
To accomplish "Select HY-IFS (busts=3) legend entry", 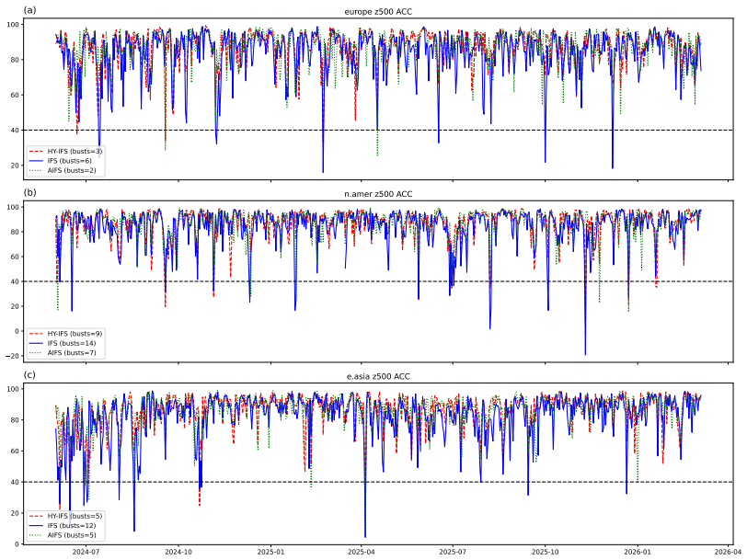I will (65, 151).
